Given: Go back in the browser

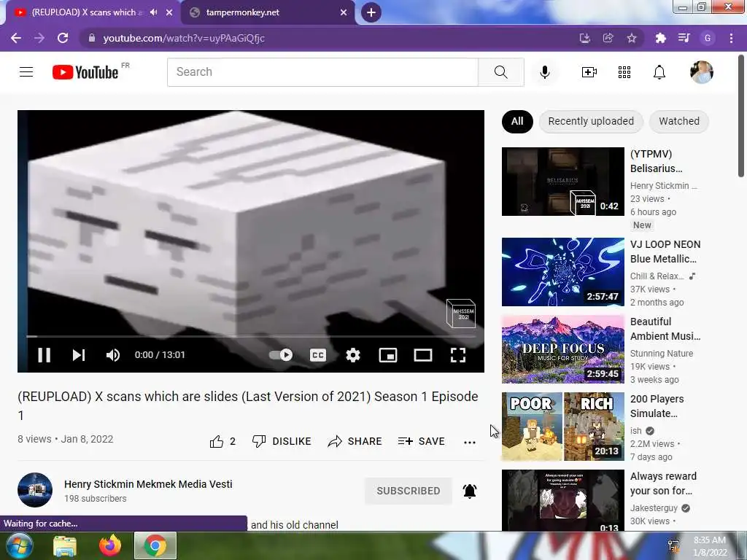Looking at the screenshot, I should coord(16,38).
